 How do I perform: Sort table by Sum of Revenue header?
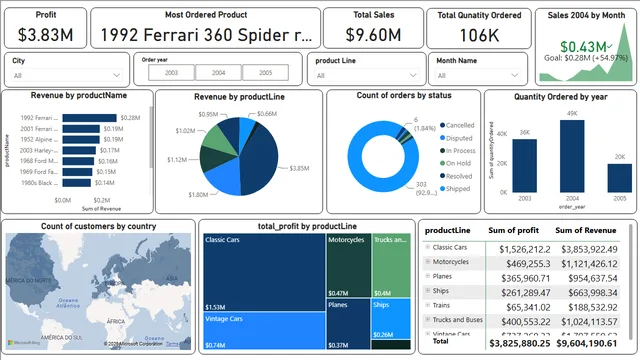pos(586,230)
